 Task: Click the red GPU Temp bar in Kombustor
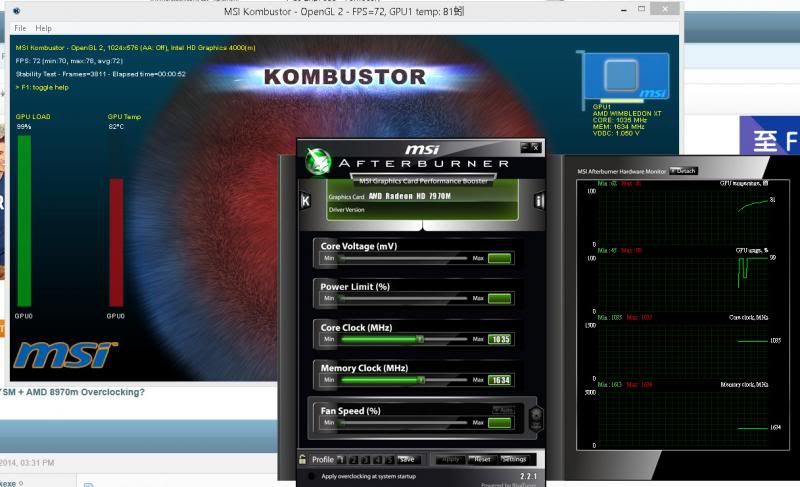pos(116,242)
